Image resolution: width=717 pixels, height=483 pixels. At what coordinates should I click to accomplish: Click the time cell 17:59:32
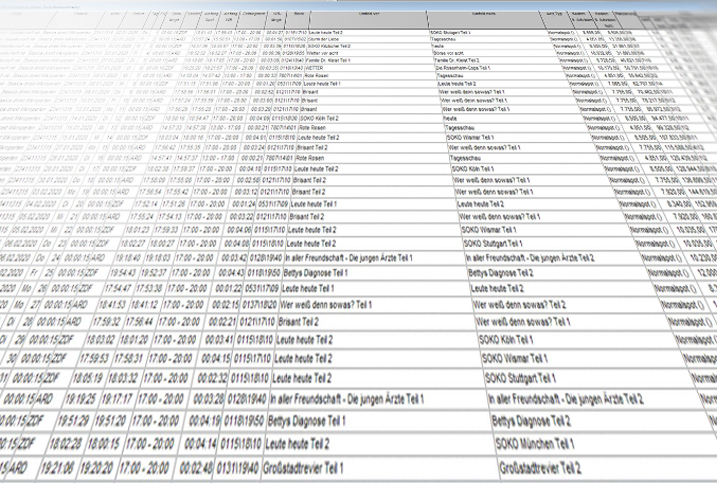pos(106,322)
